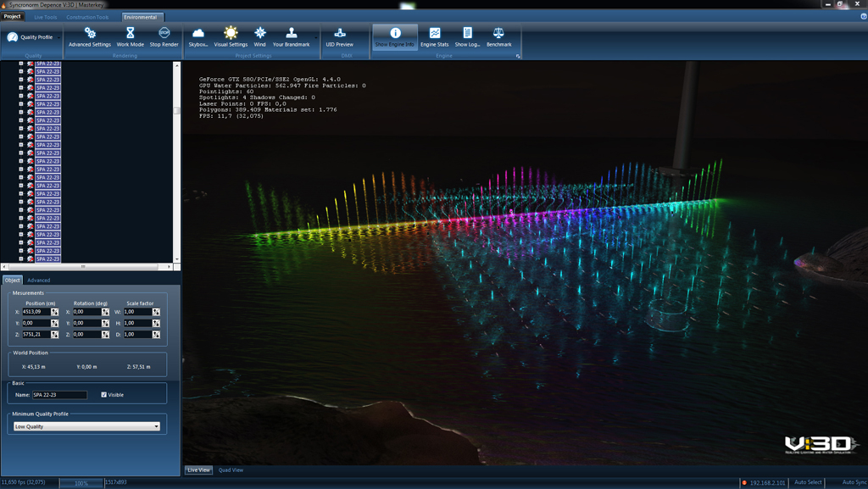The image size is (868, 489).
Task: Open Advanced Settings gears icon
Action: pos(90,33)
